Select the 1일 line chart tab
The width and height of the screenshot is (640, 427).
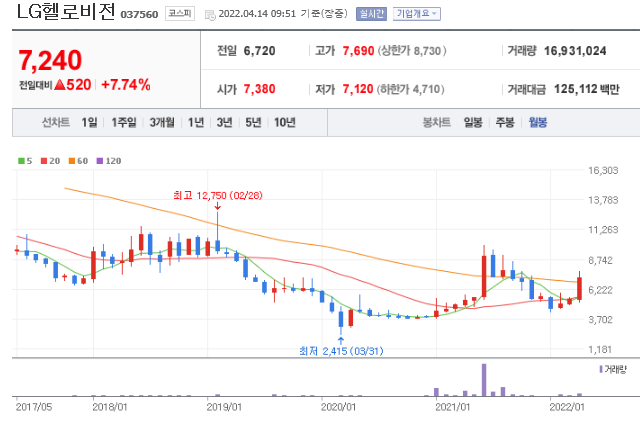[89, 122]
